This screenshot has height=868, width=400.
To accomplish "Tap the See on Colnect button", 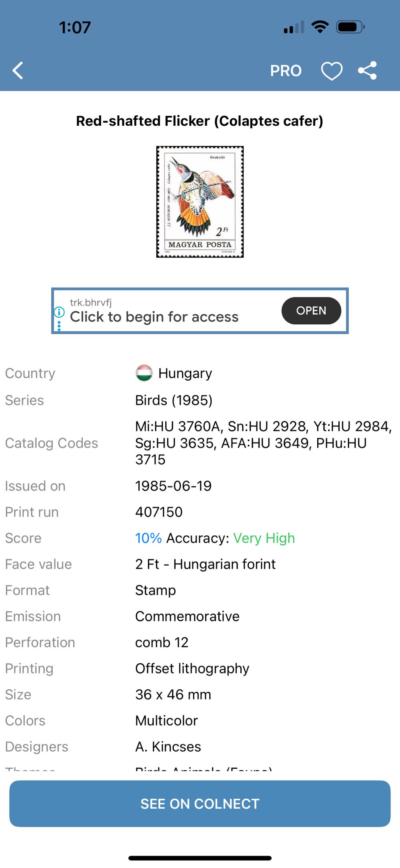I will tap(200, 804).
